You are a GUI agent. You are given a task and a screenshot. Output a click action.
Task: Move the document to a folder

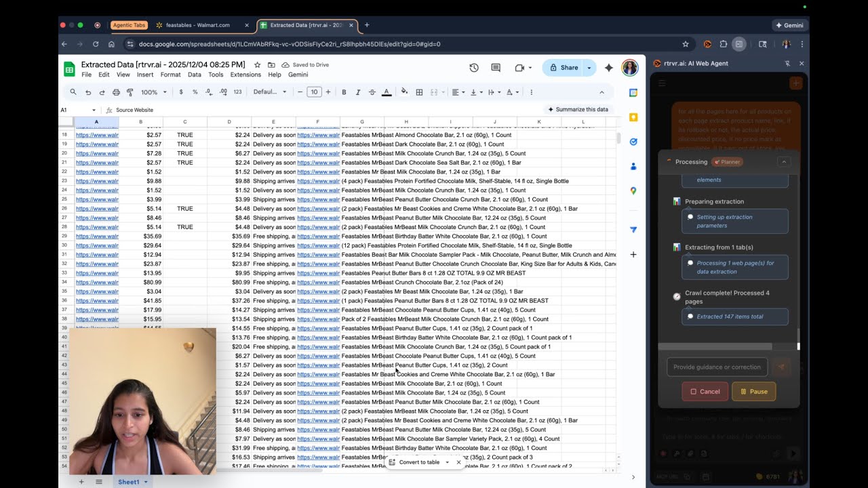coord(271,64)
